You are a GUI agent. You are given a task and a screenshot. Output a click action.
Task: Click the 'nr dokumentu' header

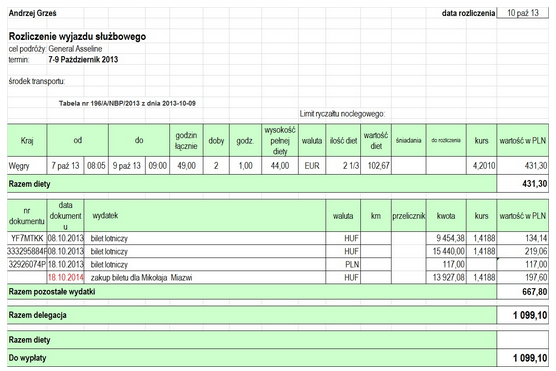pyautogui.click(x=27, y=216)
